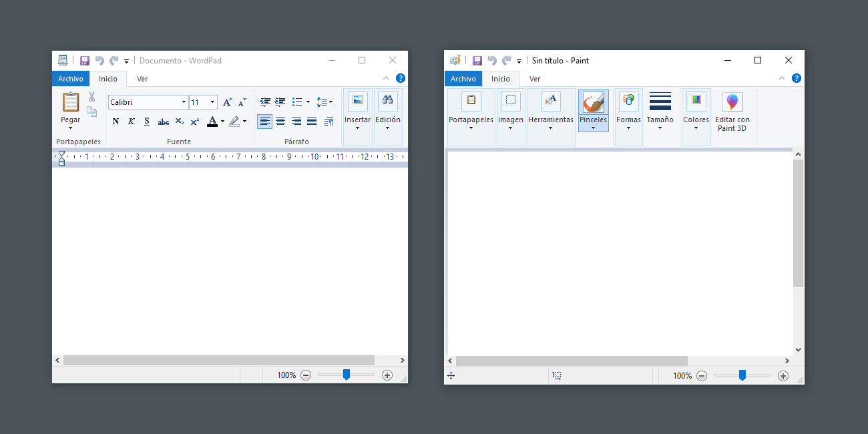The height and width of the screenshot is (434, 868).
Task: Justify the text in WordPad
Action: point(312,122)
